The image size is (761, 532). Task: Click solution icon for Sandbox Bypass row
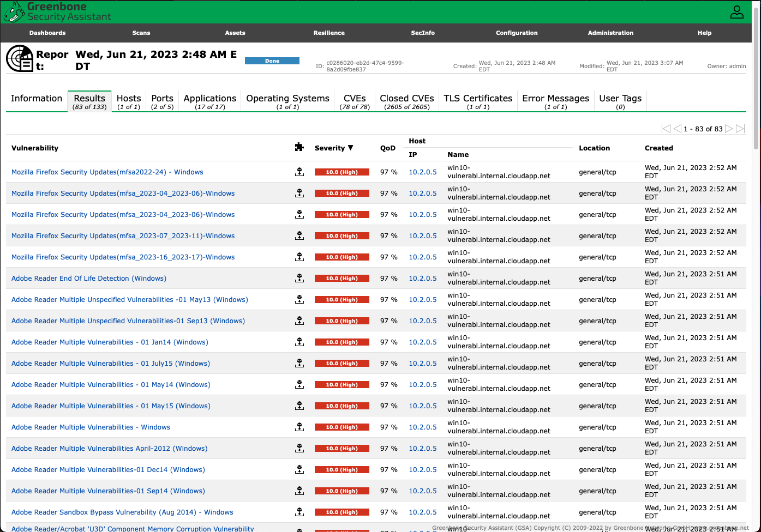299,512
